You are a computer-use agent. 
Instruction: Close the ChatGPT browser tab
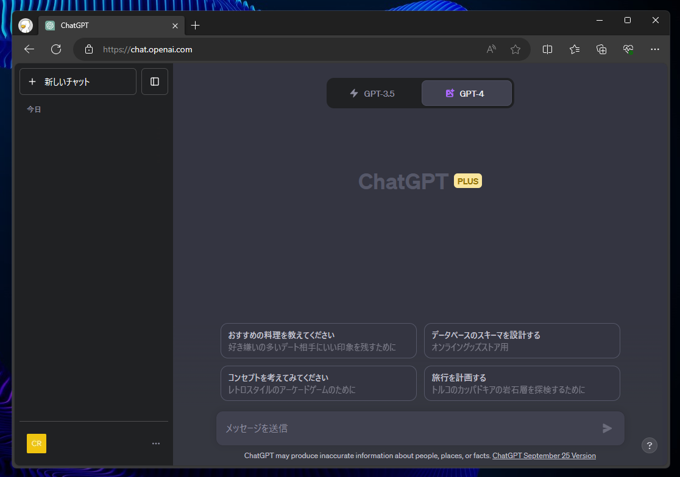(175, 26)
